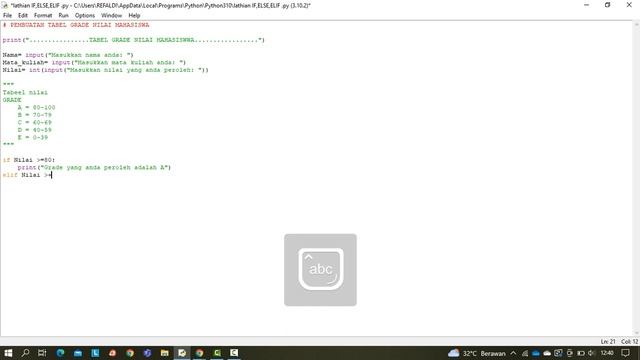Click the print TABEL GRADE NILAI MAHASISWA line
Image resolution: width=640 pixels, height=360 pixels.
[133, 40]
